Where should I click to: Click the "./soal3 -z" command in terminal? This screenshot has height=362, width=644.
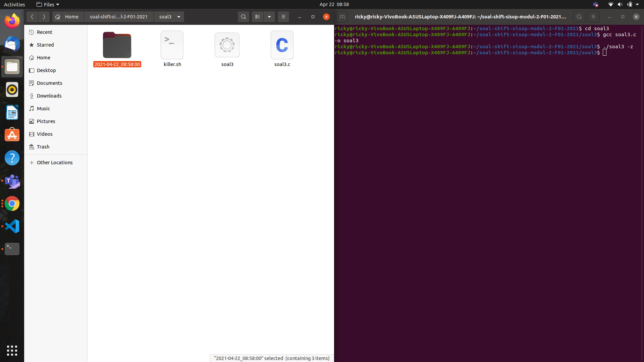pyautogui.click(x=618, y=47)
